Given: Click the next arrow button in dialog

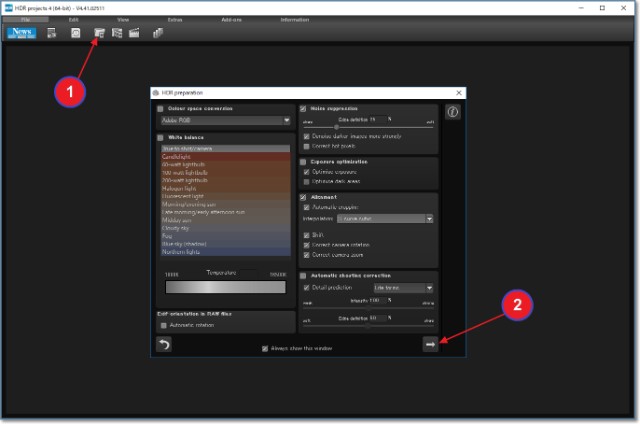Looking at the screenshot, I should 430,344.
